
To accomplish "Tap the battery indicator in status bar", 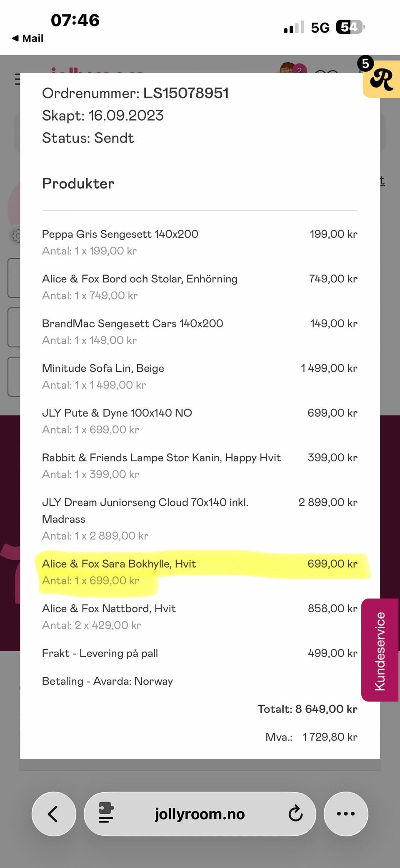I will [x=350, y=27].
